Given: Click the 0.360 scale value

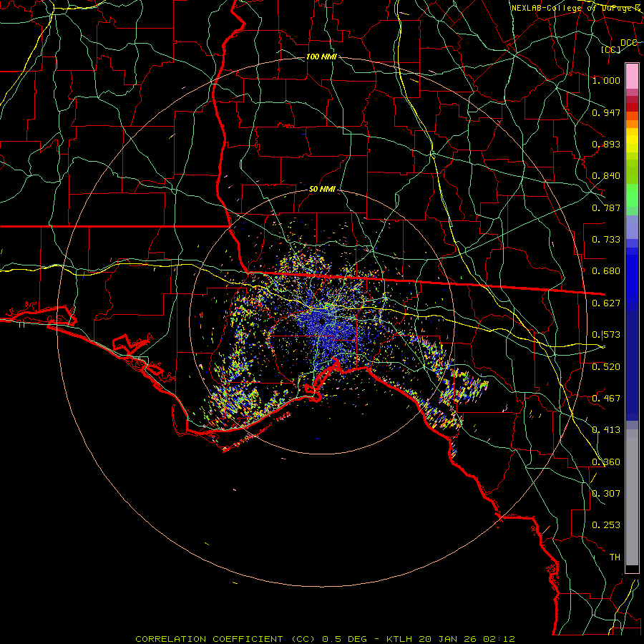Looking at the screenshot, I should pos(606,462).
